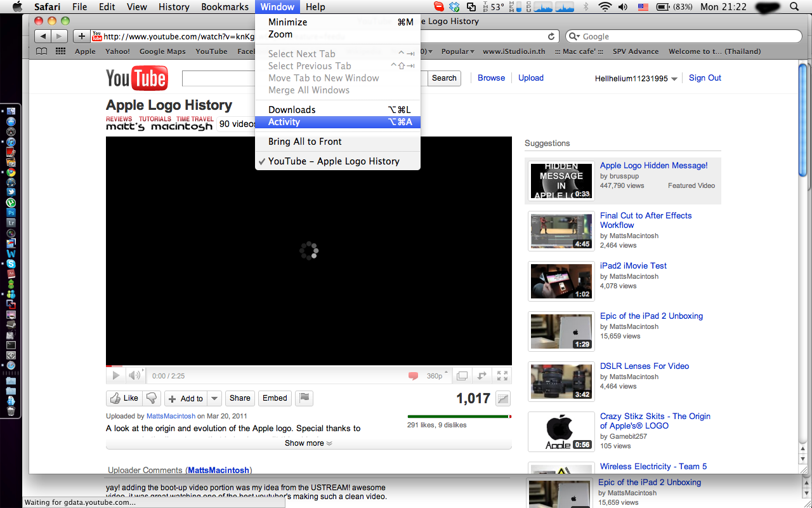
Task: Open the battery status menu
Action: click(x=674, y=7)
